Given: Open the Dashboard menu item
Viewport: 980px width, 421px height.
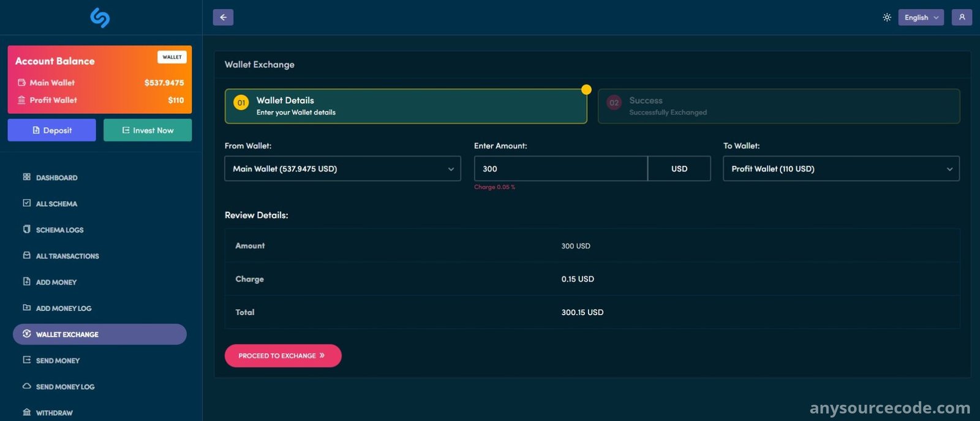Looking at the screenshot, I should (56, 177).
